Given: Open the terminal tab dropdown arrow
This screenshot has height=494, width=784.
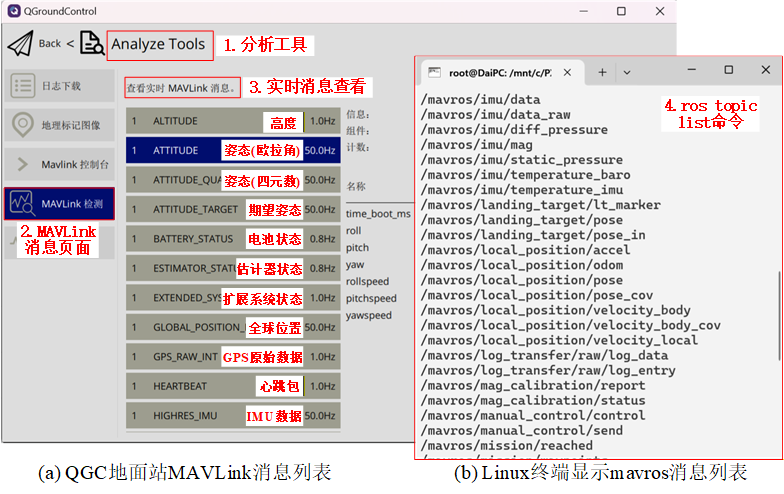Looking at the screenshot, I should 626,73.
